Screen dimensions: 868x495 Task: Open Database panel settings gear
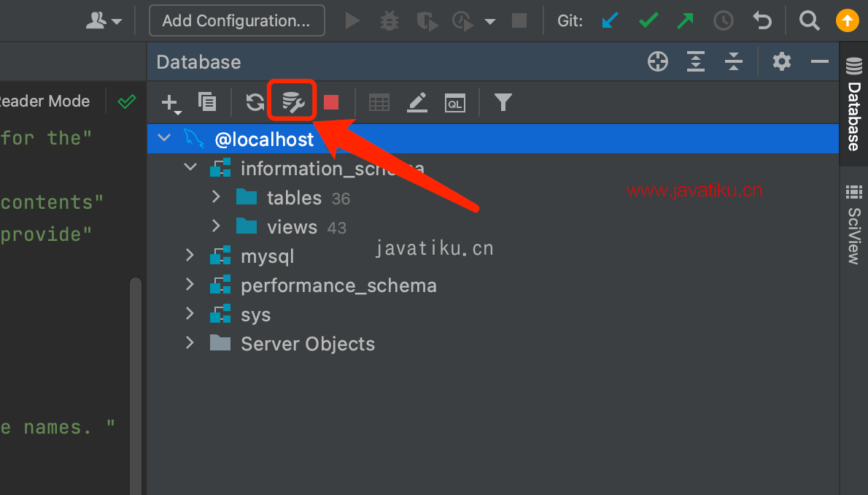coord(782,61)
